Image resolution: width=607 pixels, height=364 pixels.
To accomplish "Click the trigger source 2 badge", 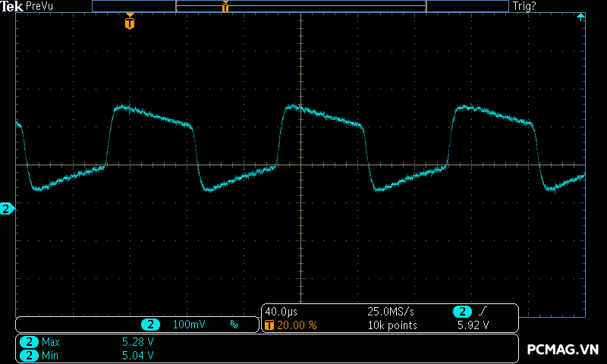I will pyautogui.click(x=462, y=312).
